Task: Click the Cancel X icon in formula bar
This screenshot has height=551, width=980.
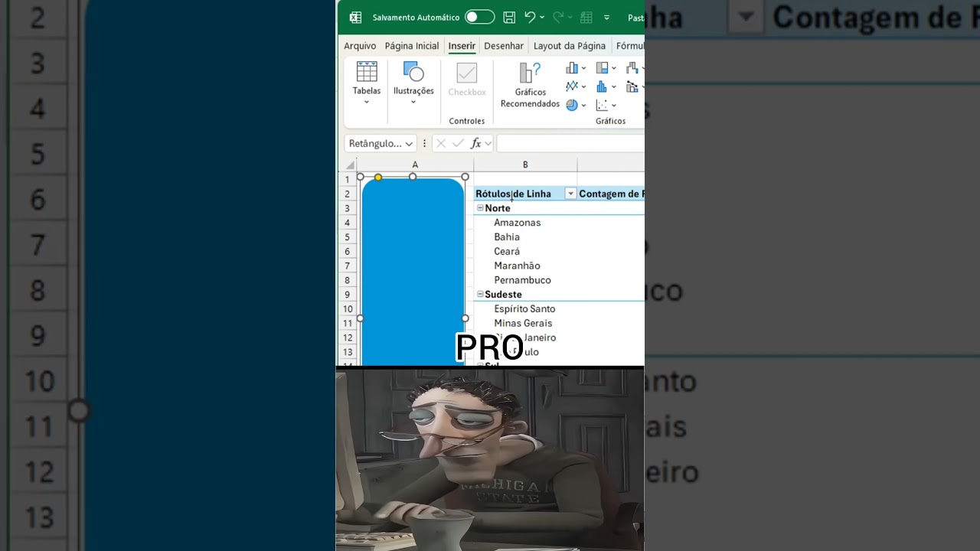Action: coord(441,143)
